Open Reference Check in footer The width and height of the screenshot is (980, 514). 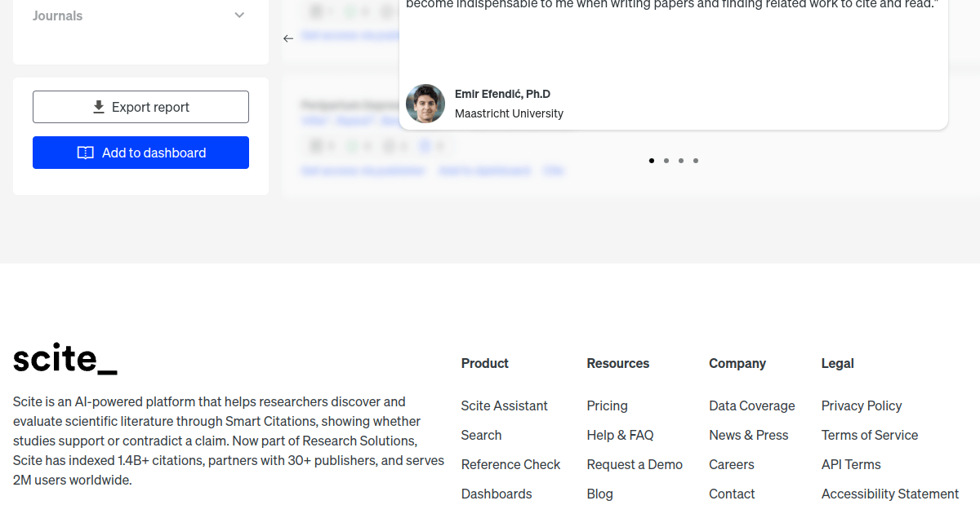[510, 464]
